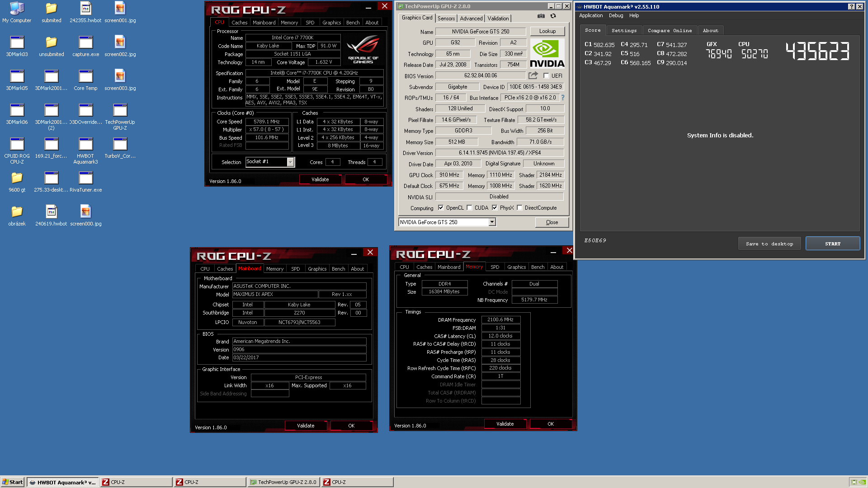Screen dimensions: 868x488
Task: Click the GPU Clock 910 MHz field
Action: pyautogui.click(x=449, y=175)
